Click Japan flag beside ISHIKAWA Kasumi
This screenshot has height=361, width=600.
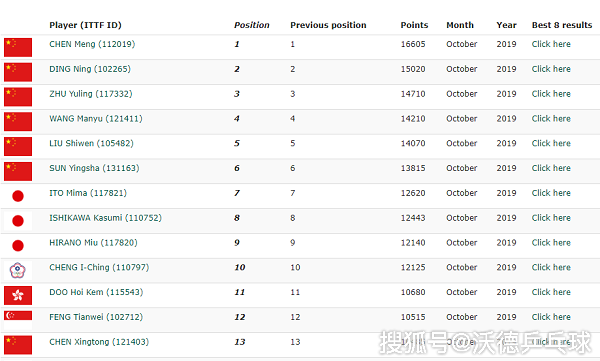click(18, 221)
